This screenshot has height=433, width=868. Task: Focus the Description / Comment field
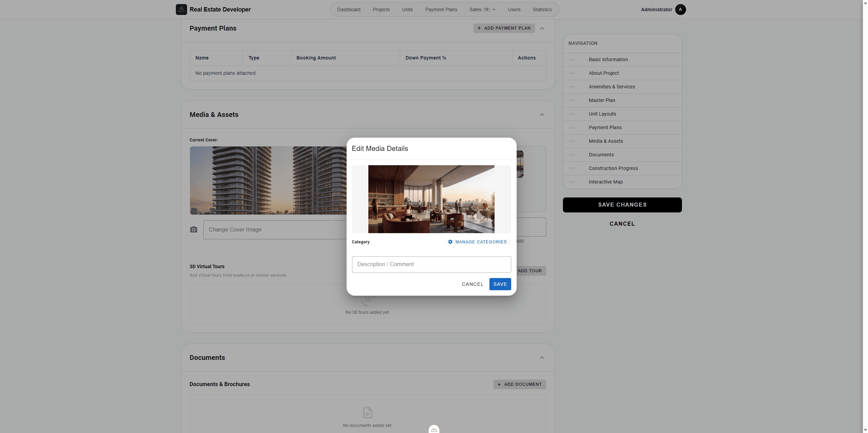tap(431, 264)
